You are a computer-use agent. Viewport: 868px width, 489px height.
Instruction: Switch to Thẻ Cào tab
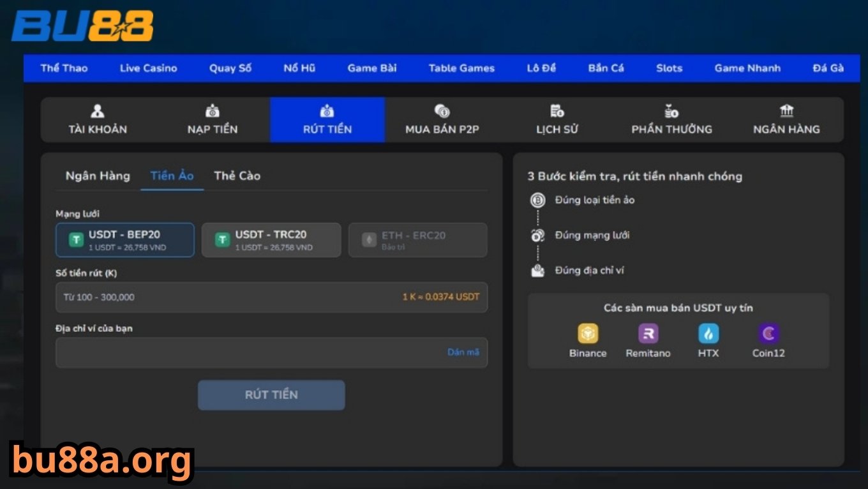point(237,176)
